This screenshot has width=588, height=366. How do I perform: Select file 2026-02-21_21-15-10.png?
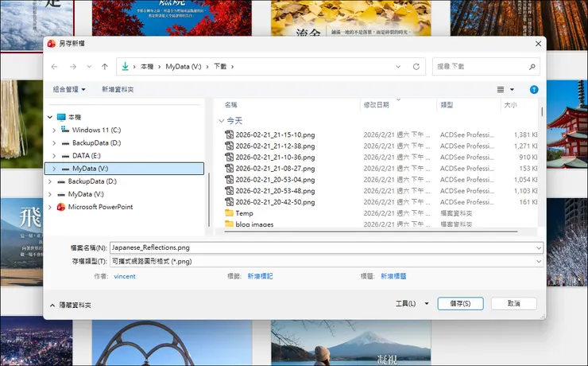pos(275,134)
